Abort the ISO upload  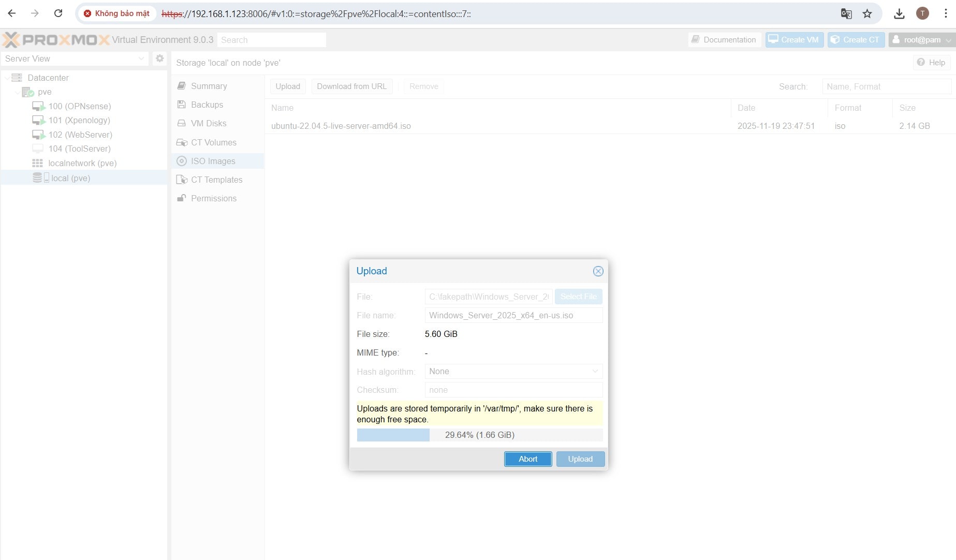(x=527, y=459)
